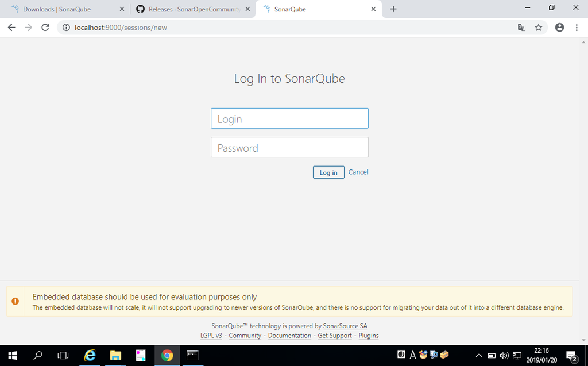Focus the Login input field
Image resolution: width=588 pixels, height=366 pixels.
coord(289,118)
